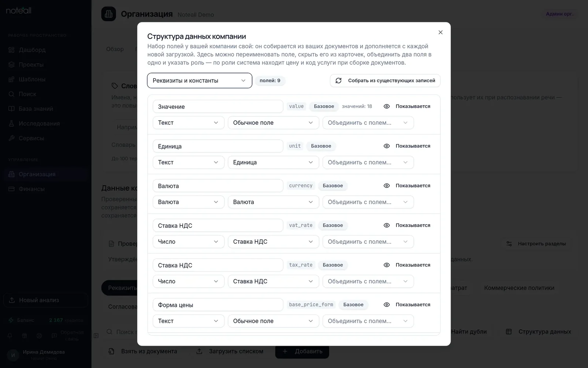Screen dimensions: 588x368
Task: Click the Форма цены name input
Action: (x=218, y=305)
